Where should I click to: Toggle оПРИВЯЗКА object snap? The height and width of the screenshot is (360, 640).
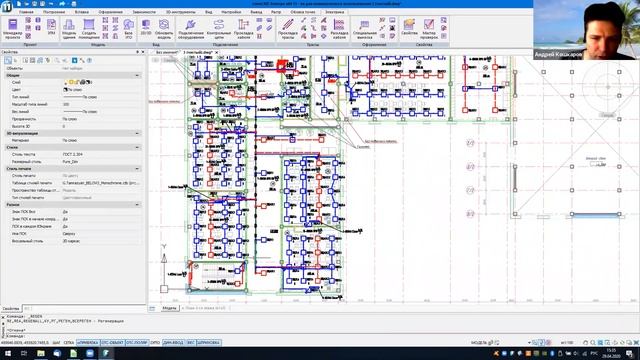pyautogui.click(x=88, y=343)
